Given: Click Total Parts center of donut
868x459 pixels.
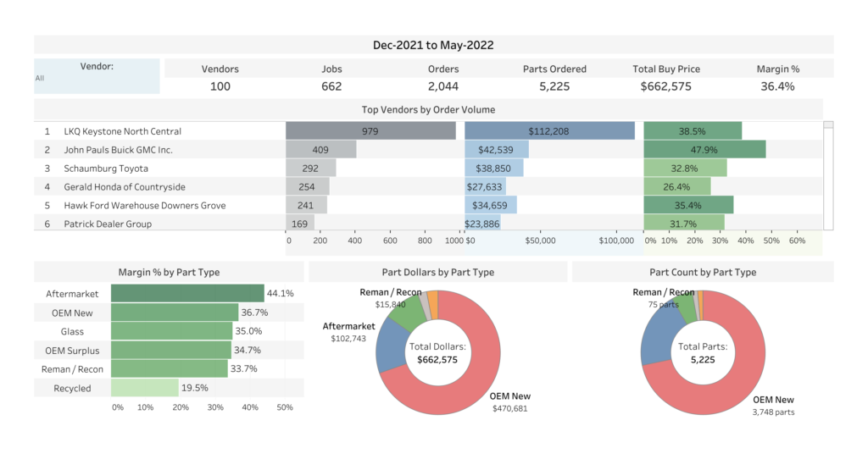Looking at the screenshot, I should [703, 353].
